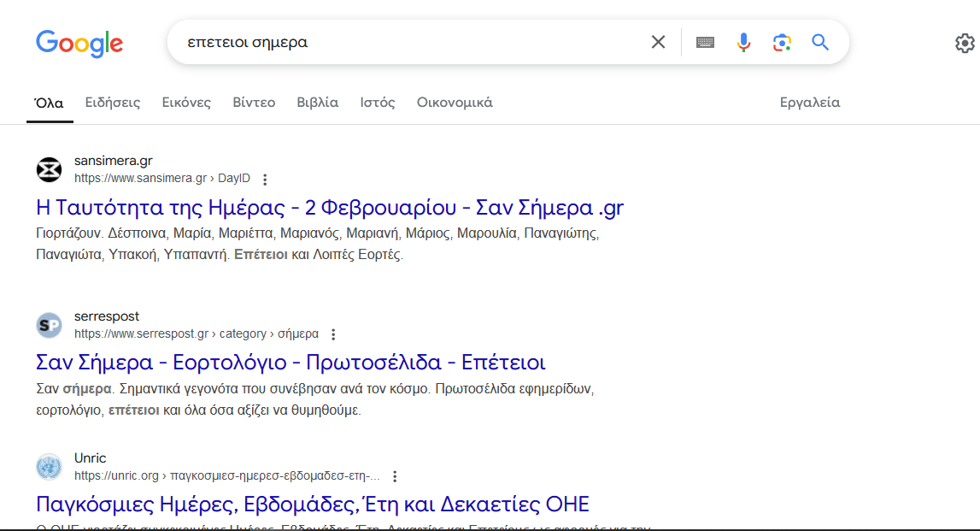
Task: Click the Google logo
Action: [79, 43]
